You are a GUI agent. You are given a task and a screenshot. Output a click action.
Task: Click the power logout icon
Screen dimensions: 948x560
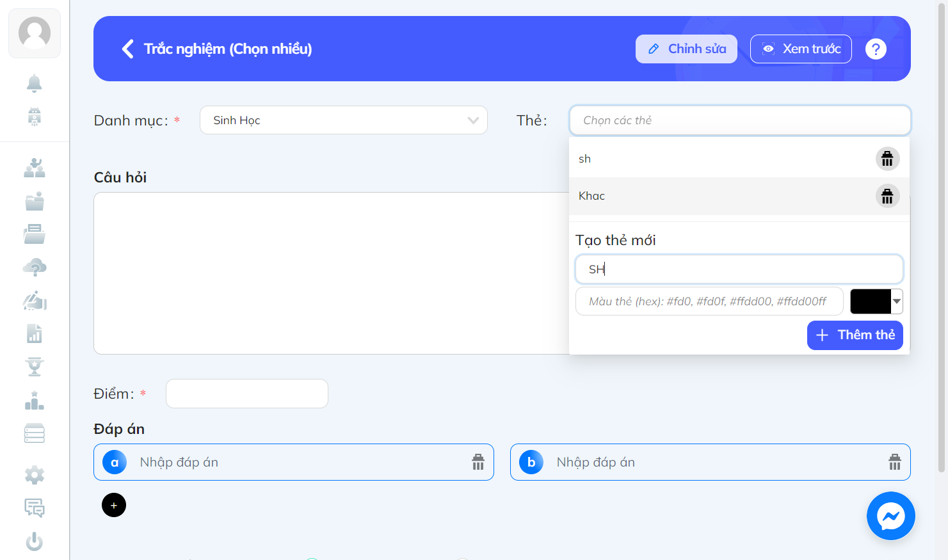(35, 541)
